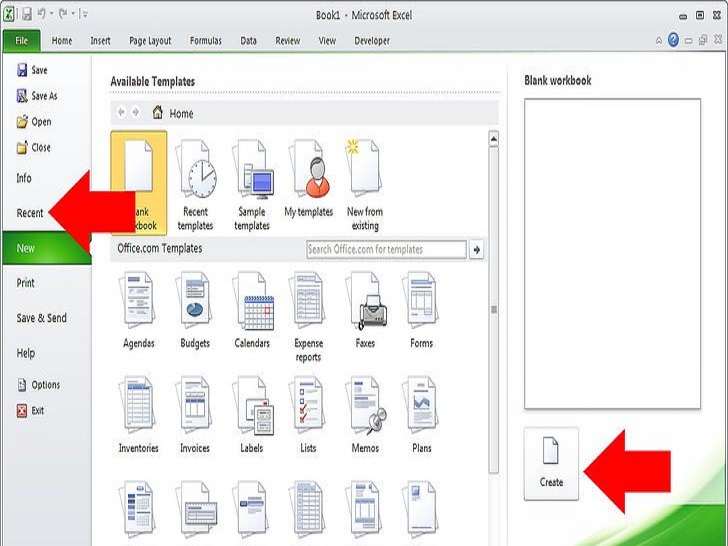Click the Home icon in template navigation
Viewport: 728px width, 546px height.
point(158,112)
